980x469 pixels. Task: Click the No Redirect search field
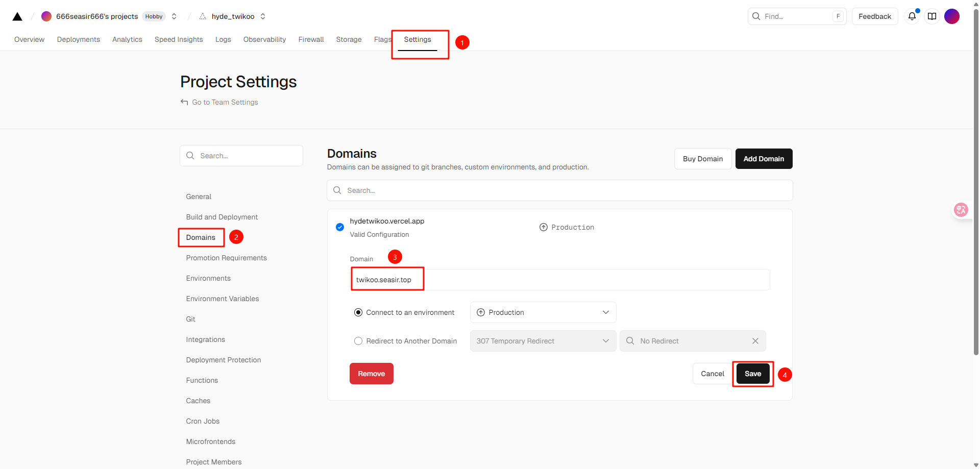[693, 341]
